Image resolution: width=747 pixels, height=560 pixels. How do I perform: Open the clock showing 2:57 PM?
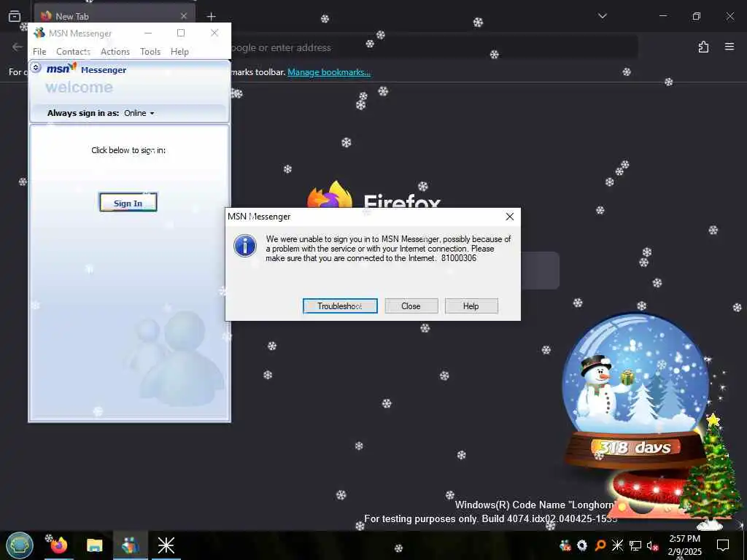coord(684,545)
